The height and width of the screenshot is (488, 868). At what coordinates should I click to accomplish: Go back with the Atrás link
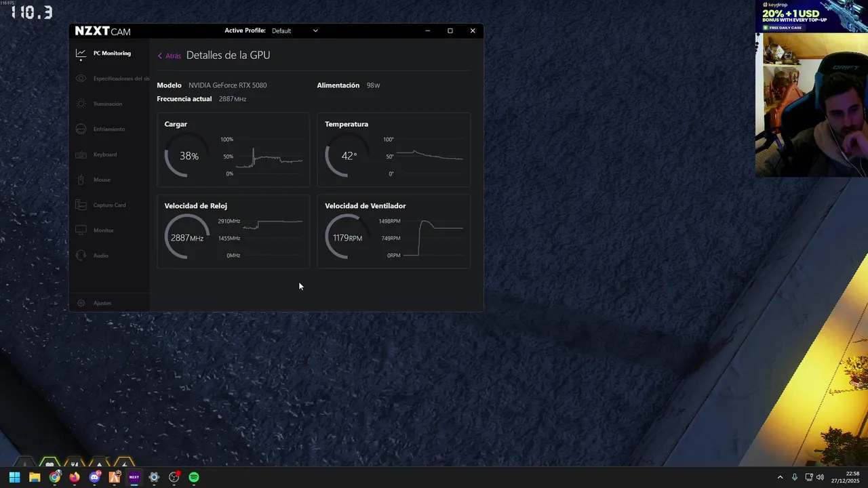pos(170,56)
